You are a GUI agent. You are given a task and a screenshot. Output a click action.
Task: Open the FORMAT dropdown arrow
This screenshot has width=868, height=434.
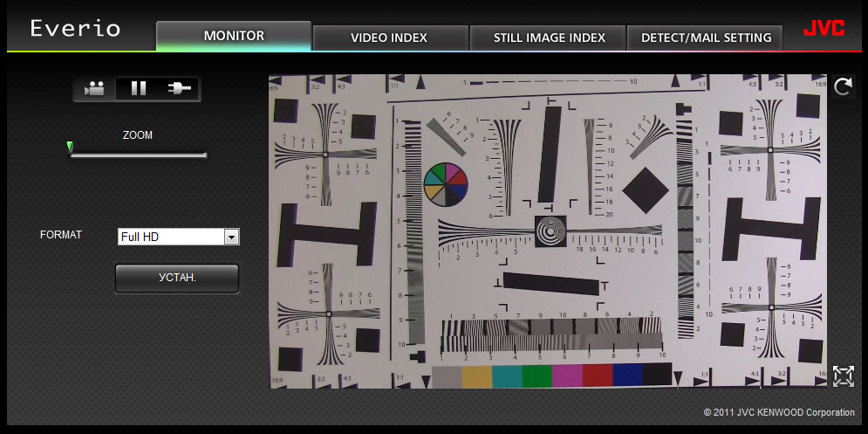(231, 238)
